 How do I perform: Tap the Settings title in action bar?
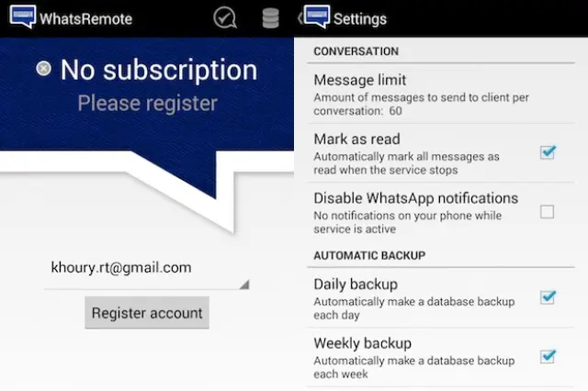(360, 18)
